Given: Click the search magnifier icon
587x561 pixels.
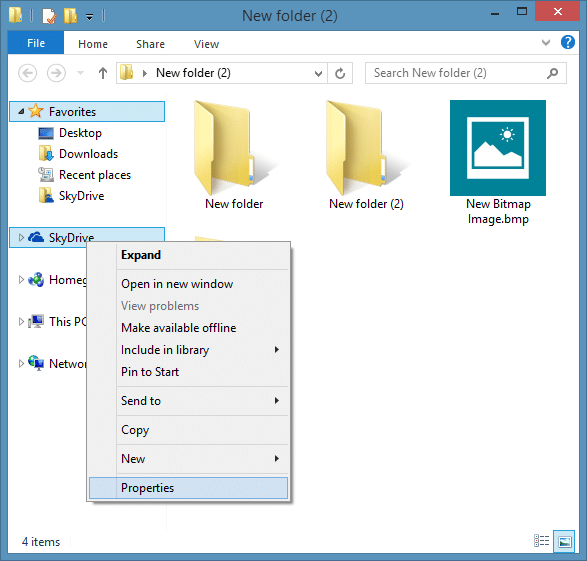Looking at the screenshot, I should (x=552, y=73).
